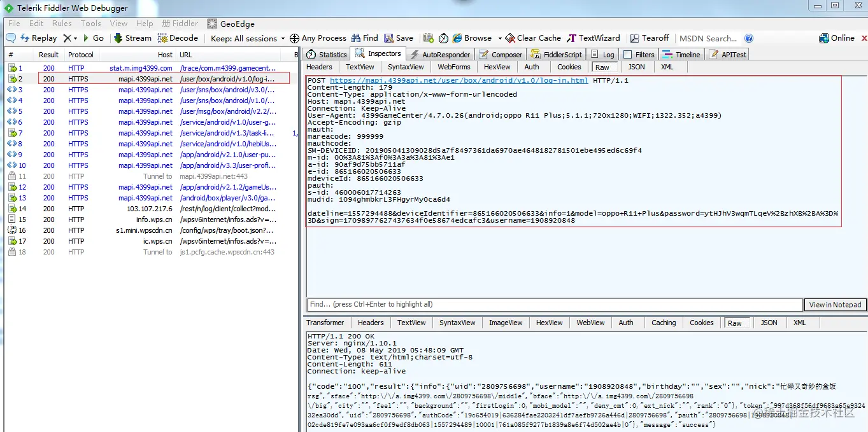Sort by the Result column header

pos(48,55)
